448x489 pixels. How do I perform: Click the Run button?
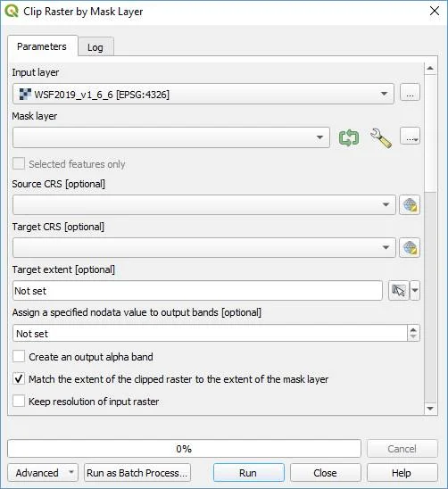(249, 472)
